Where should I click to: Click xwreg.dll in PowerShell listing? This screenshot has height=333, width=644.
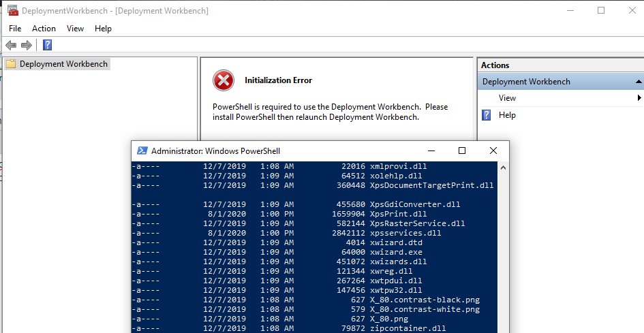[391, 271]
